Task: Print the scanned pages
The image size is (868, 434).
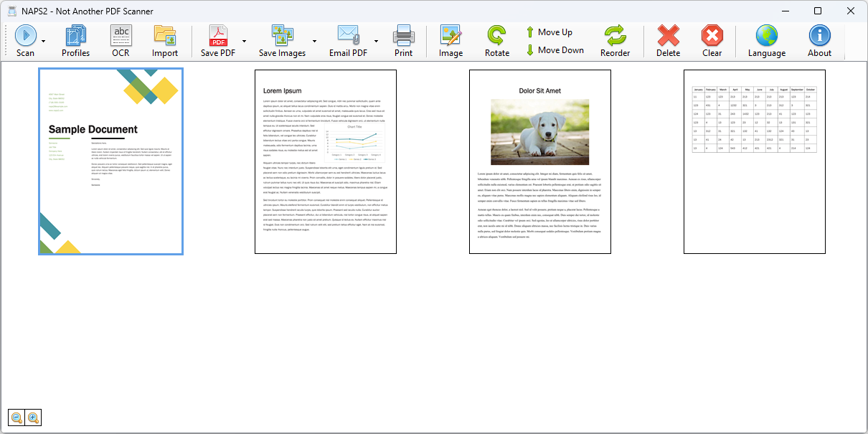Action: click(403, 39)
